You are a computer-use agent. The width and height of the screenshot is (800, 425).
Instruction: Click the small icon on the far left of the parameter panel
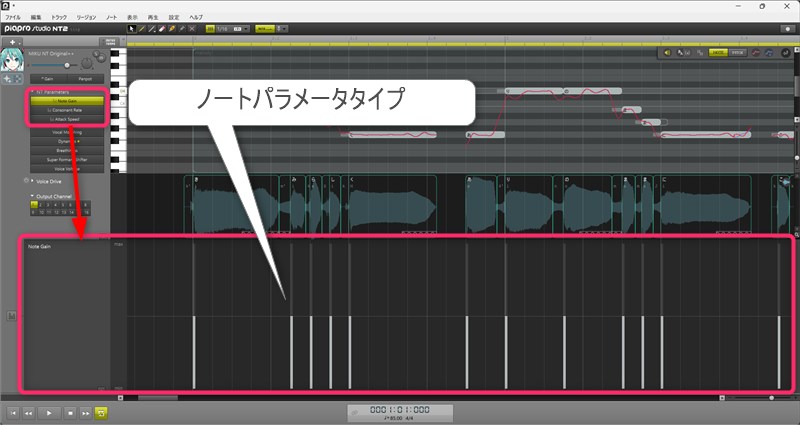pos(12,316)
